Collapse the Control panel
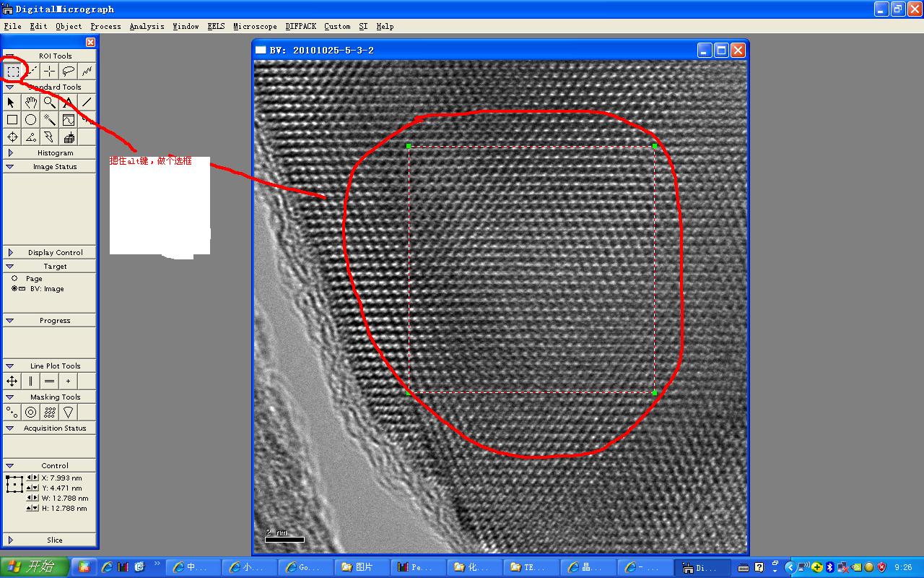Viewport: 924px width, 578px height. pos(10,466)
